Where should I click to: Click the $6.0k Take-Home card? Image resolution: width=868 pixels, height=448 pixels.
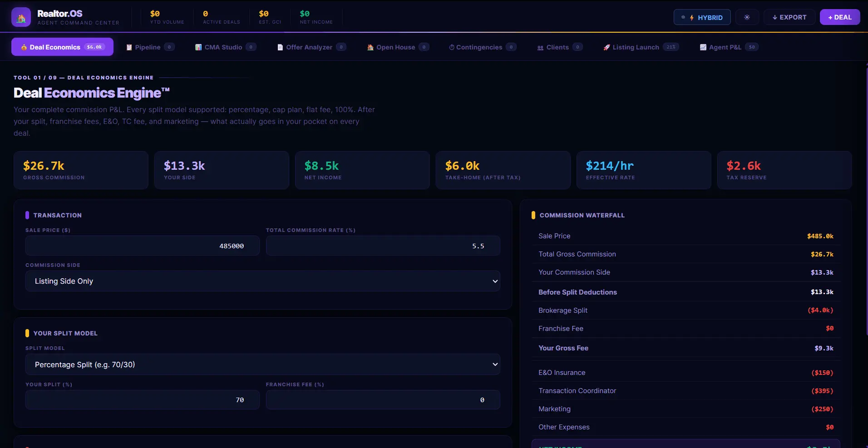(x=503, y=170)
